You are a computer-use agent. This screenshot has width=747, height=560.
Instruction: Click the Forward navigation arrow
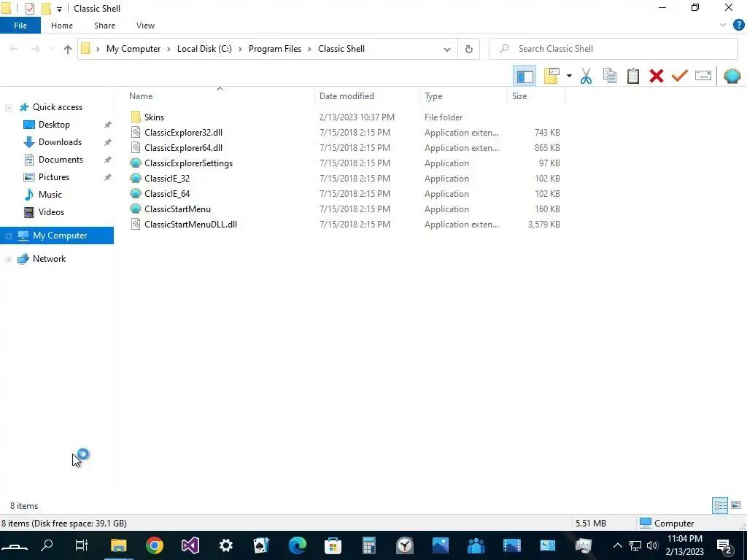tap(35, 49)
